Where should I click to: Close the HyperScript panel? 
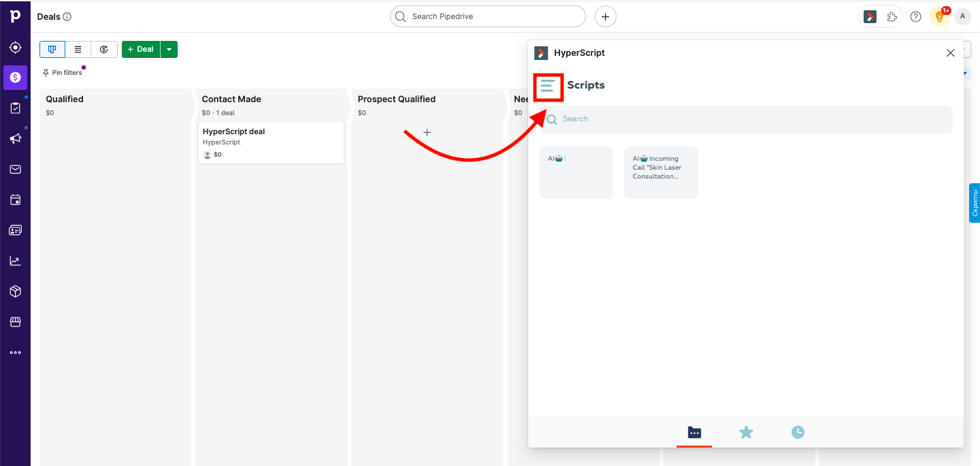[951, 53]
